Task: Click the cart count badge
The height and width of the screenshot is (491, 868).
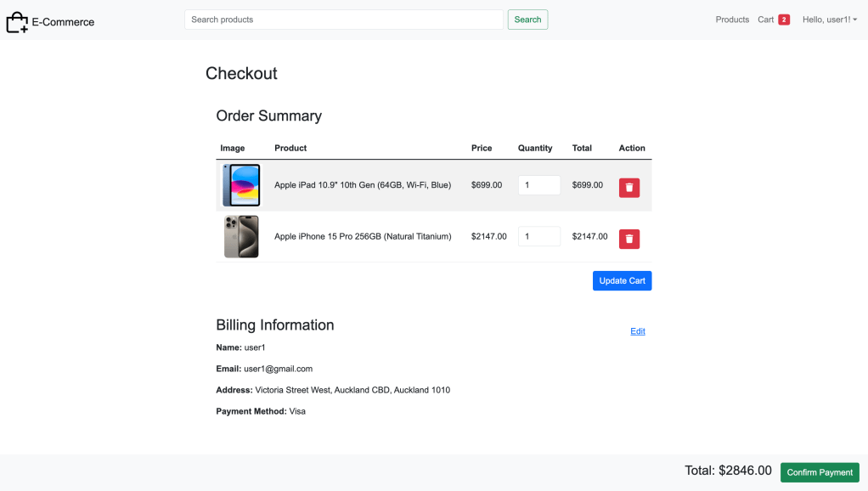Action: (x=783, y=20)
